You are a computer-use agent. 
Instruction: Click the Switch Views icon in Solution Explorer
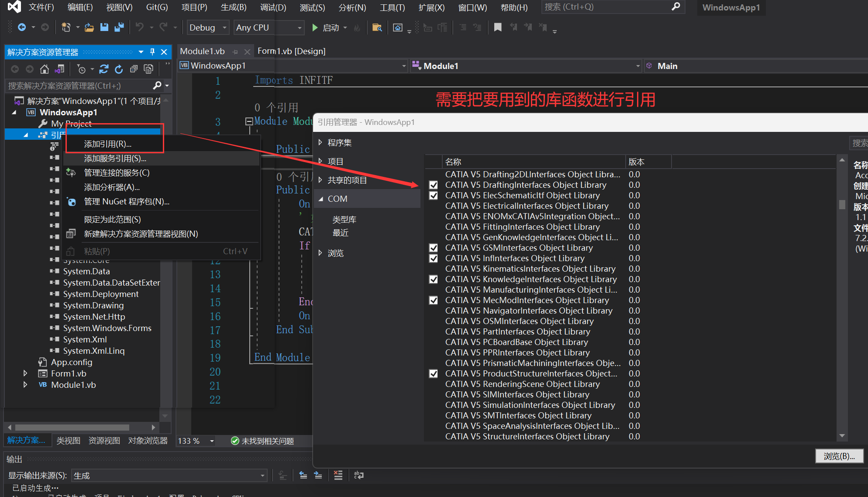pos(59,69)
